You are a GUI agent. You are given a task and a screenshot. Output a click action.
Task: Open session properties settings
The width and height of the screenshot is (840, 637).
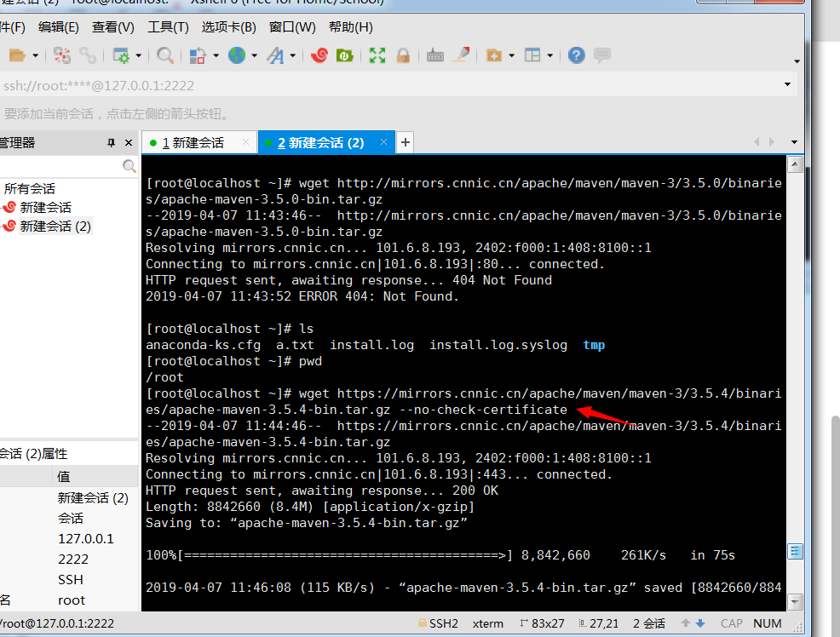(122, 55)
